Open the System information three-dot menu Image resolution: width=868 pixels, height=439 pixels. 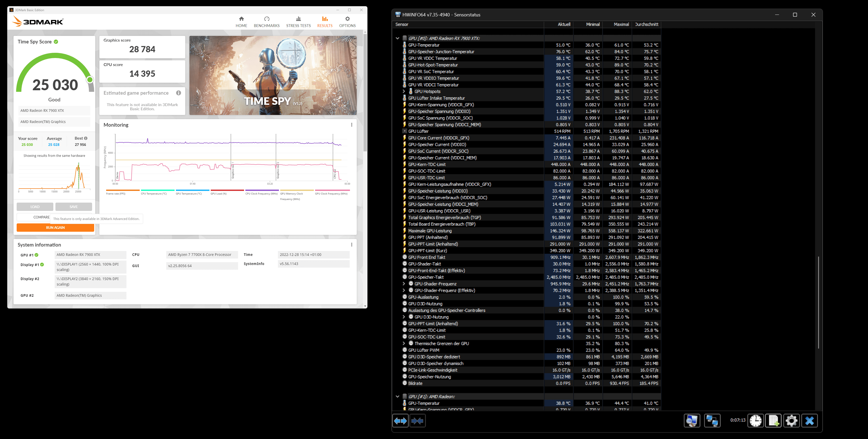[352, 245]
